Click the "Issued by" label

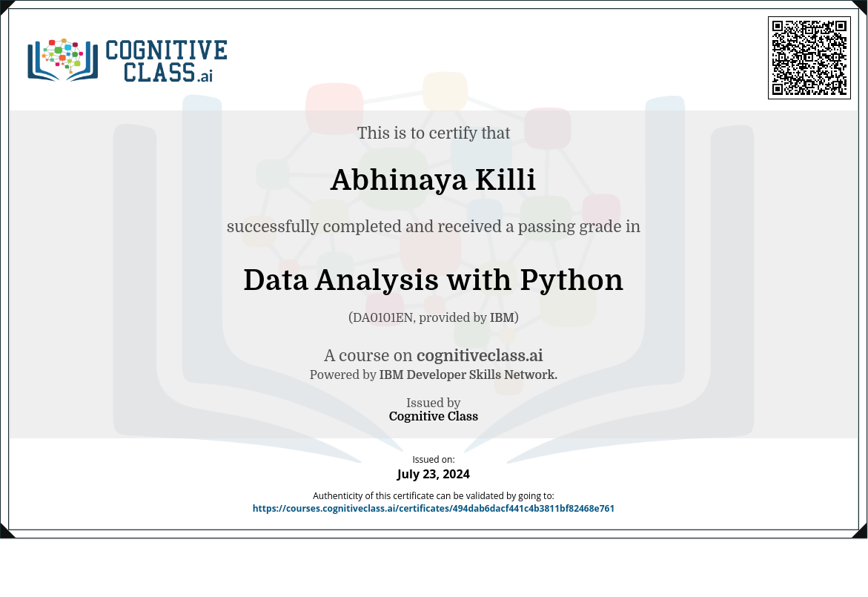click(434, 403)
